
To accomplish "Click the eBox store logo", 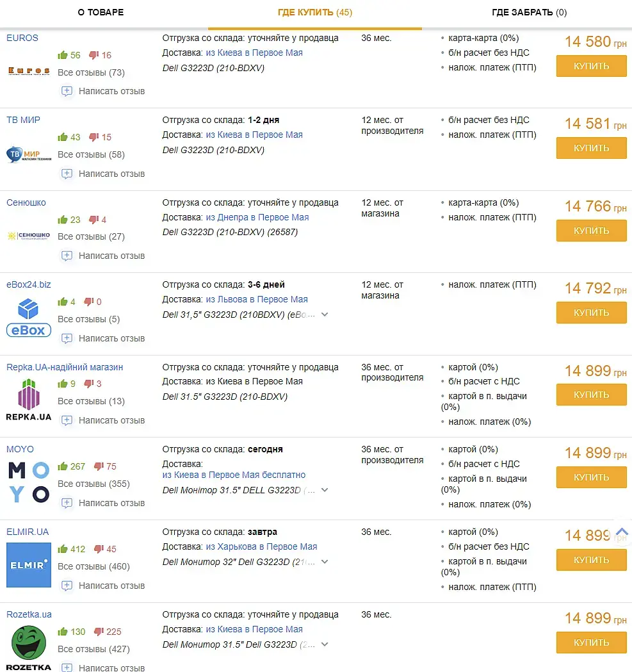I will pos(29,319).
